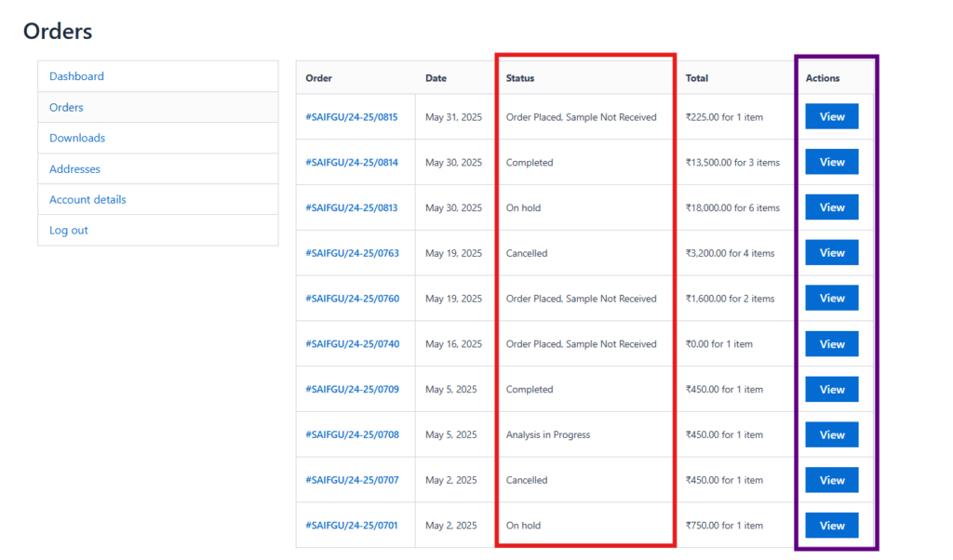Image resolution: width=953 pixels, height=560 pixels.
Task: Click the total ₹18,000.00 for 6 items
Action: (732, 207)
